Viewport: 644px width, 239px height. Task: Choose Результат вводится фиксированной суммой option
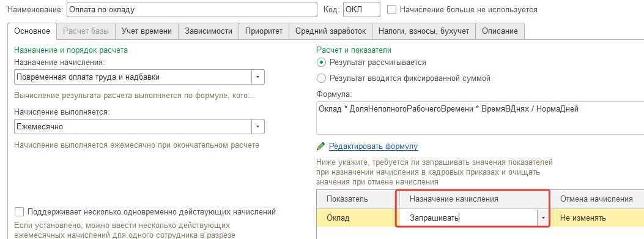click(x=321, y=78)
